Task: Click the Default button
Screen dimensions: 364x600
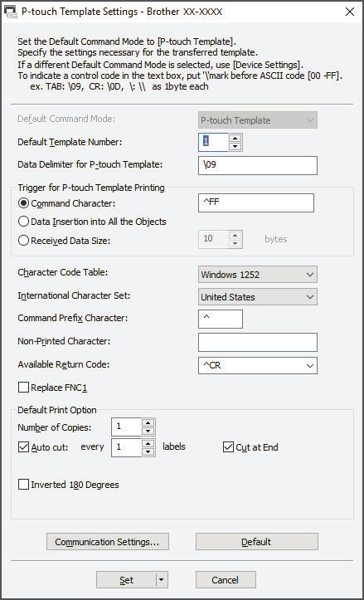Action: coord(256,541)
